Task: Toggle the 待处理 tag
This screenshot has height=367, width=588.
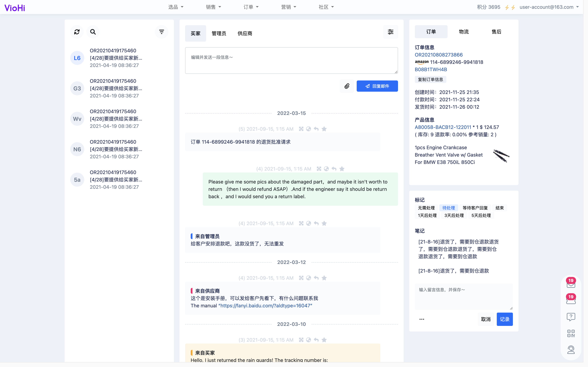Action: pyautogui.click(x=449, y=208)
